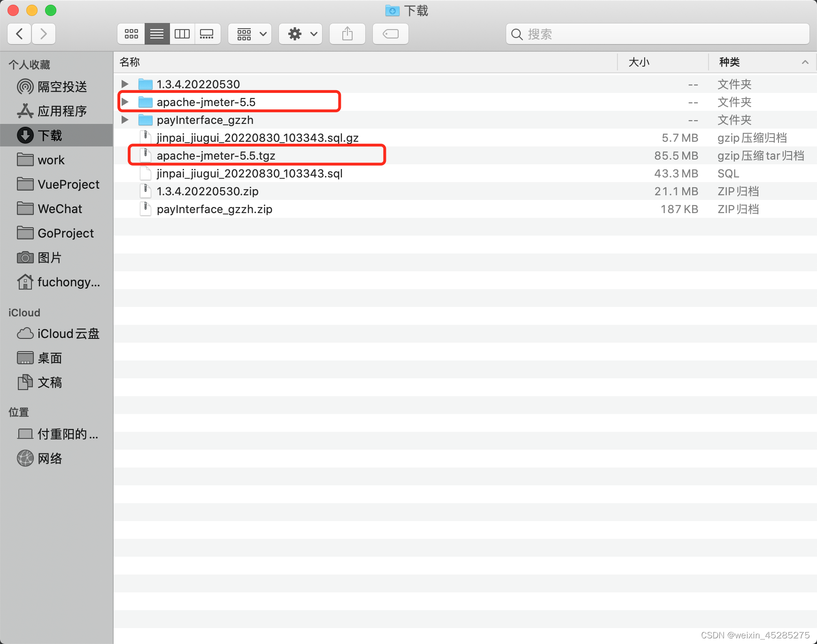
Task: Click the Share toolbar button
Action: point(347,34)
